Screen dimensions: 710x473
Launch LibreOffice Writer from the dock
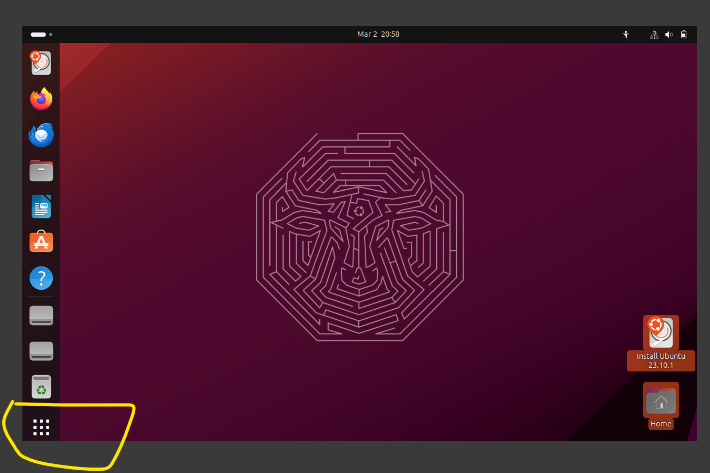(x=41, y=206)
